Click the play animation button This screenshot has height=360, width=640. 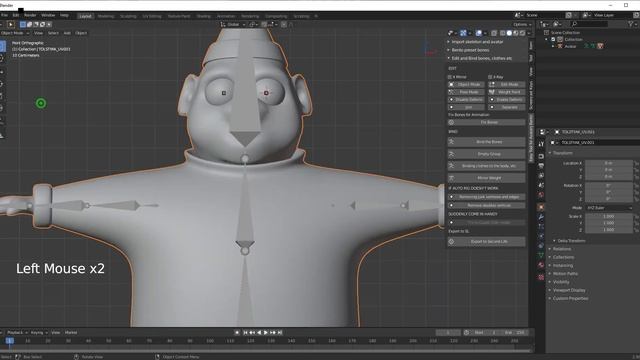point(266,333)
